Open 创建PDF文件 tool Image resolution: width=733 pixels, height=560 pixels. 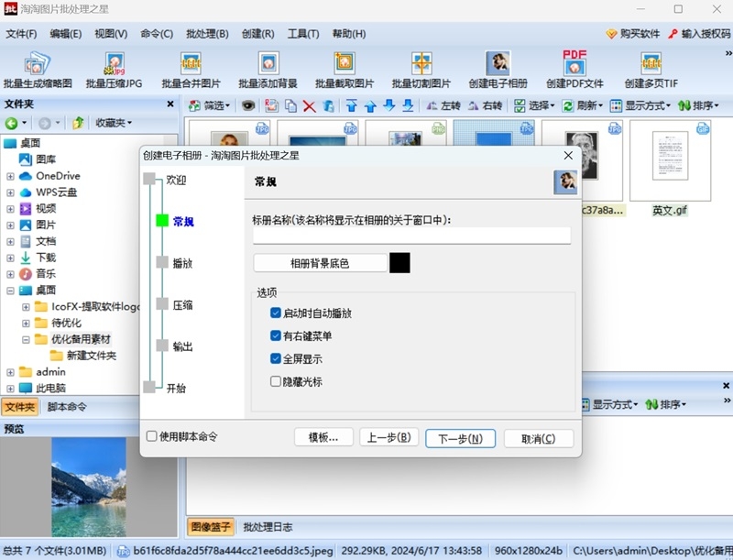point(574,71)
